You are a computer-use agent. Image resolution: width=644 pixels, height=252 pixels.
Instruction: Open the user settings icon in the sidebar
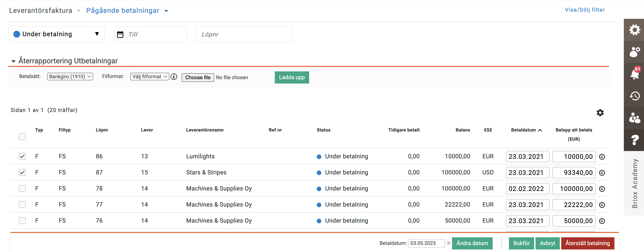click(635, 52)
